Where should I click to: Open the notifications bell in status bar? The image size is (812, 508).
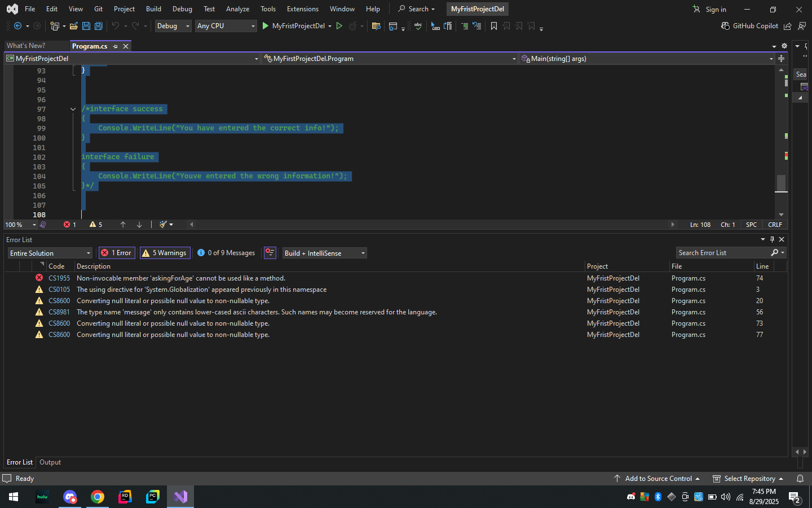[x=800, y=479]
